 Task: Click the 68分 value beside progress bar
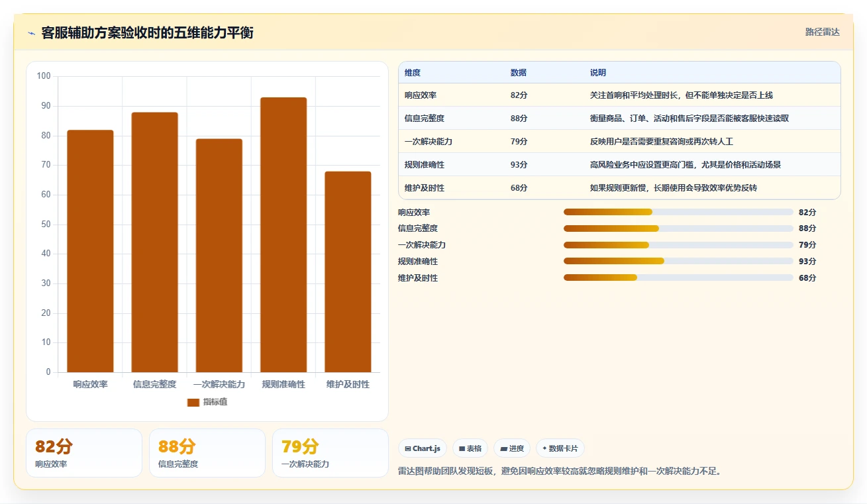pyautogui.click(x=807, y=278)
